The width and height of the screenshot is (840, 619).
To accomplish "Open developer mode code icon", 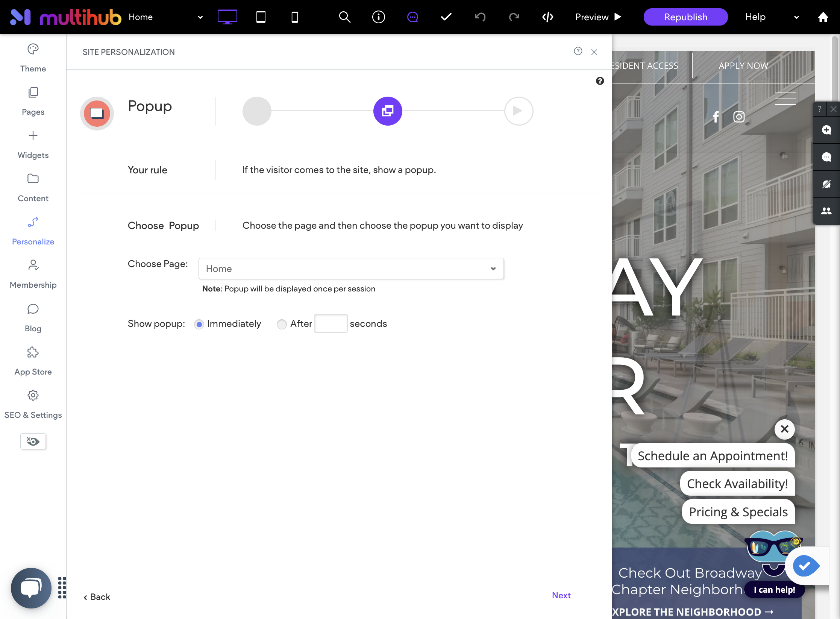I will click(548, 17).
